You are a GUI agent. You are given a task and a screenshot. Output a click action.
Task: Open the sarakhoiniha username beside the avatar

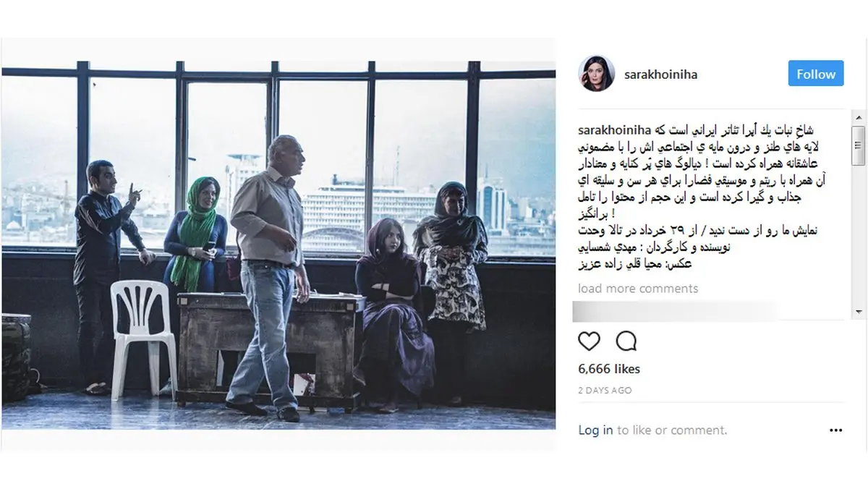[660, 75]
